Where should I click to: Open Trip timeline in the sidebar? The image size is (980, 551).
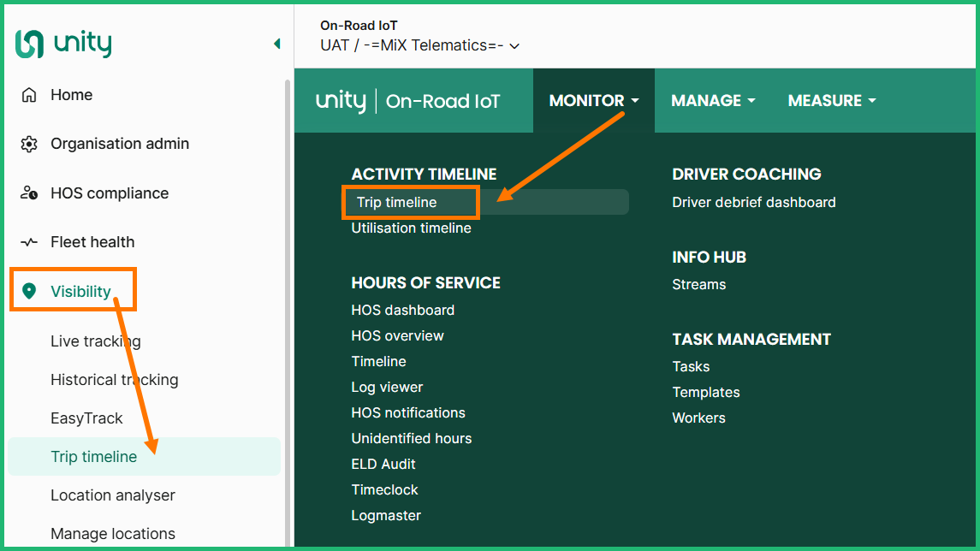pyautogui.click(x=93, y=457)
